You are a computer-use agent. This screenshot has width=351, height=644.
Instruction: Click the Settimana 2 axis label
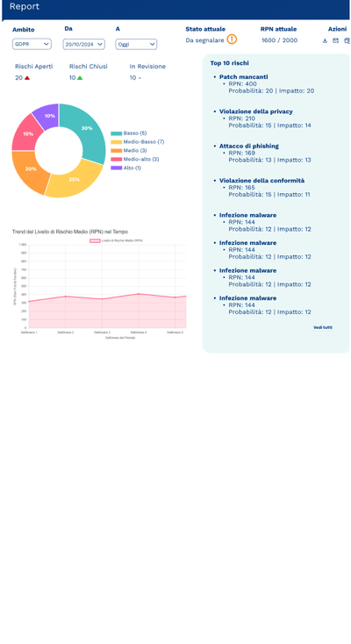click(66, 332)
